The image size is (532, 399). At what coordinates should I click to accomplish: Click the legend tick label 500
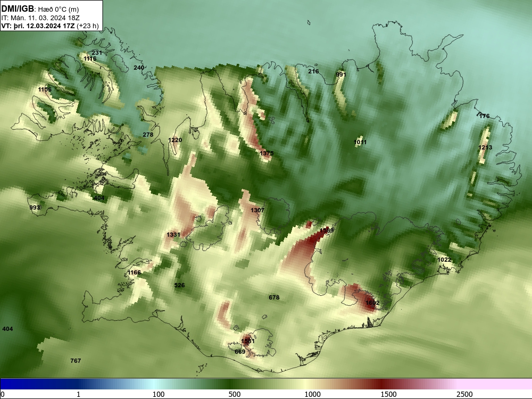[x=235, y=394]
